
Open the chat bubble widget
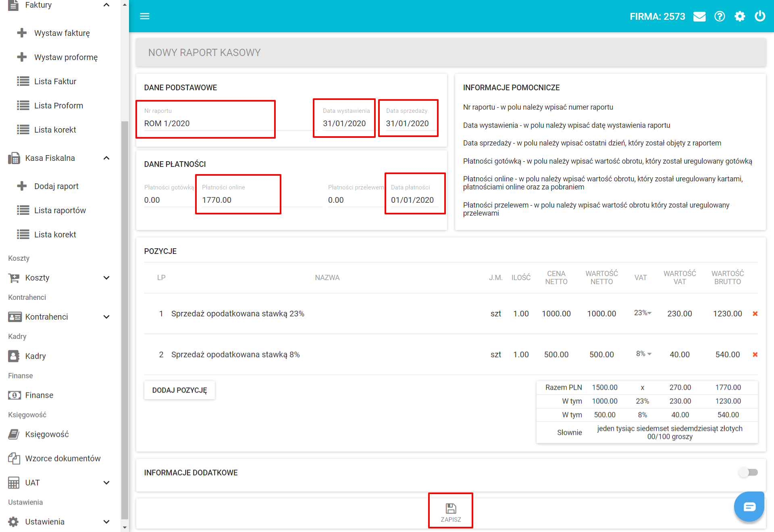click(749, 507)
